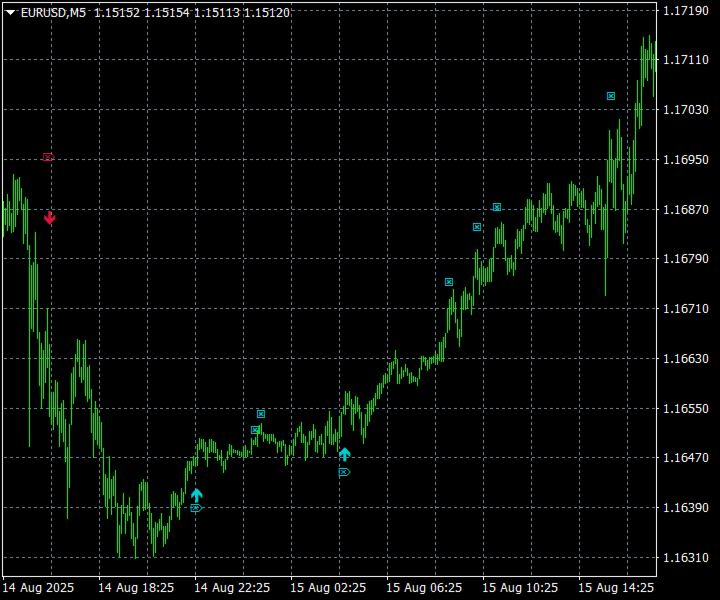
Task: Select the red stop-level tag above sell arrow
Action: click(48, 157)
